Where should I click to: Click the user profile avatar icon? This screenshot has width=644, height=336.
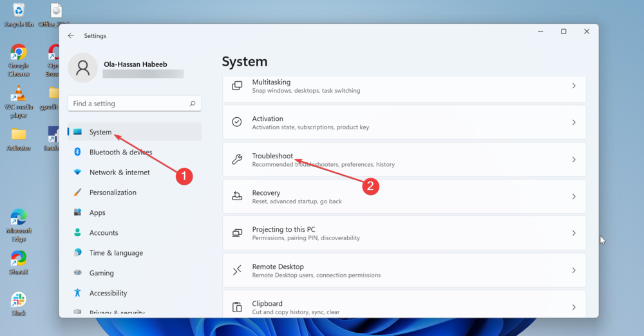tap(82, 68)
